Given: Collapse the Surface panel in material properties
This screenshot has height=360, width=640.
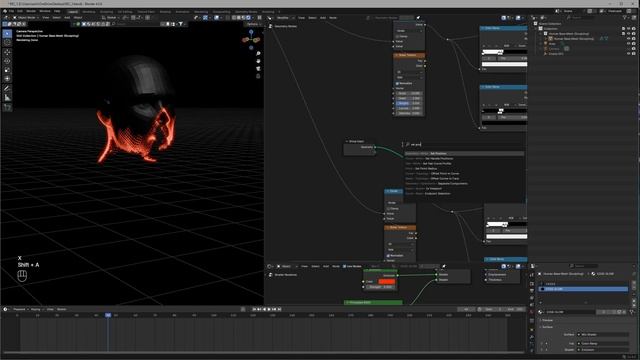Looking at the screenshot, I should [x=547, y=327].
